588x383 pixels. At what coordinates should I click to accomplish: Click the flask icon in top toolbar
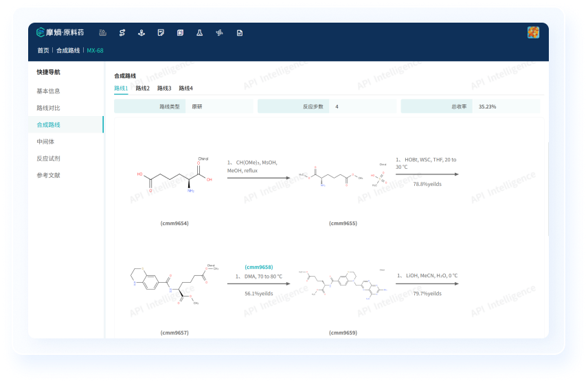tap(199, 33)
